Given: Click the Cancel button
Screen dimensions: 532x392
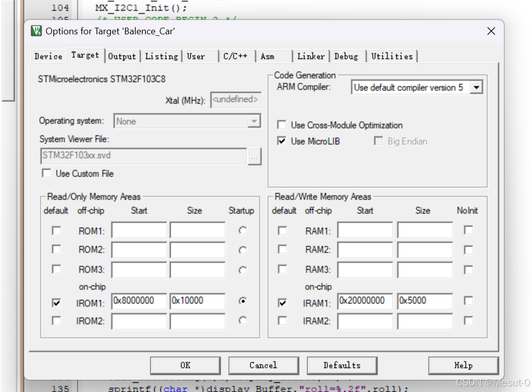Looking at the screenshot, I should point(263,365).
